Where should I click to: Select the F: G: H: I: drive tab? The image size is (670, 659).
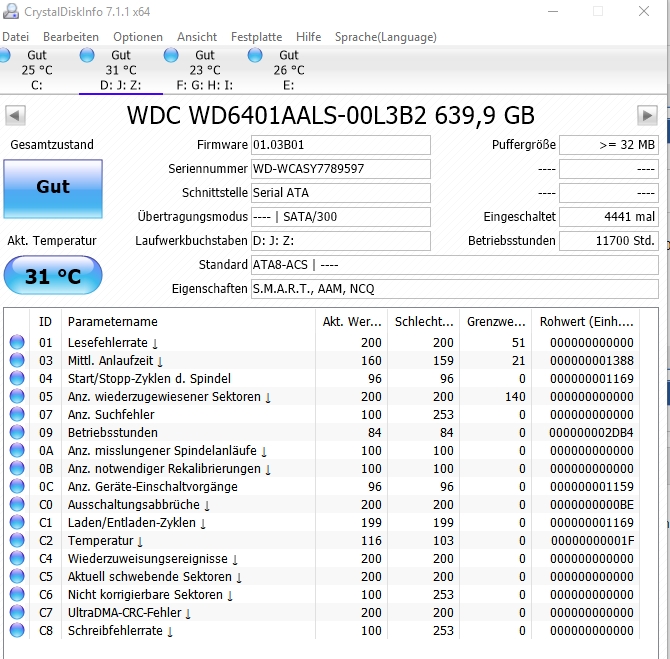point(204,70)
